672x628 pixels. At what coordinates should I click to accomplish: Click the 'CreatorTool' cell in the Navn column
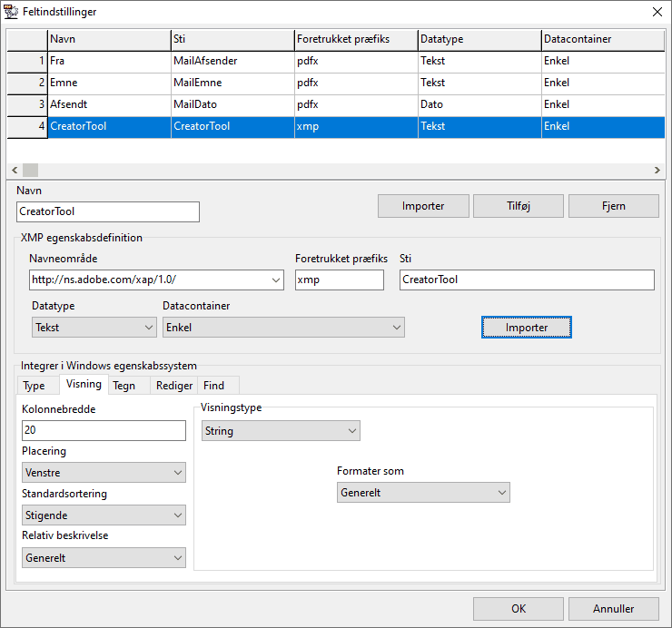pyautogui.click(x=109, y=127)
